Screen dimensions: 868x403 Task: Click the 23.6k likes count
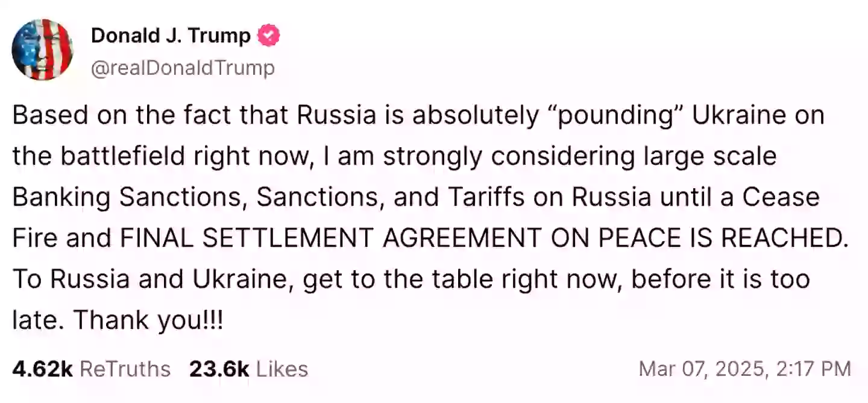[x=219, y=369]
